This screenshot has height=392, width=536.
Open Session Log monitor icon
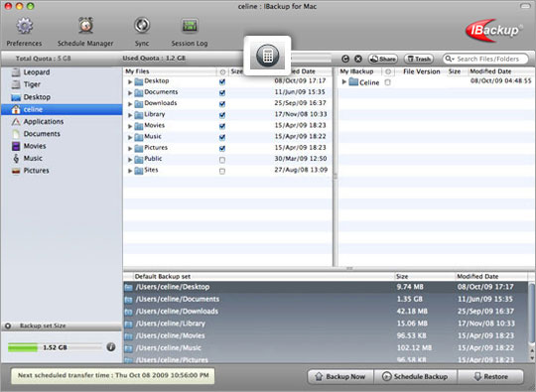(x=190, y=26)
